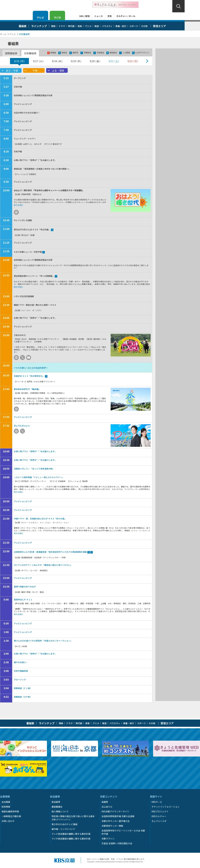Open website globe icon for きょうとDays
200x868 pixels.
16,431
